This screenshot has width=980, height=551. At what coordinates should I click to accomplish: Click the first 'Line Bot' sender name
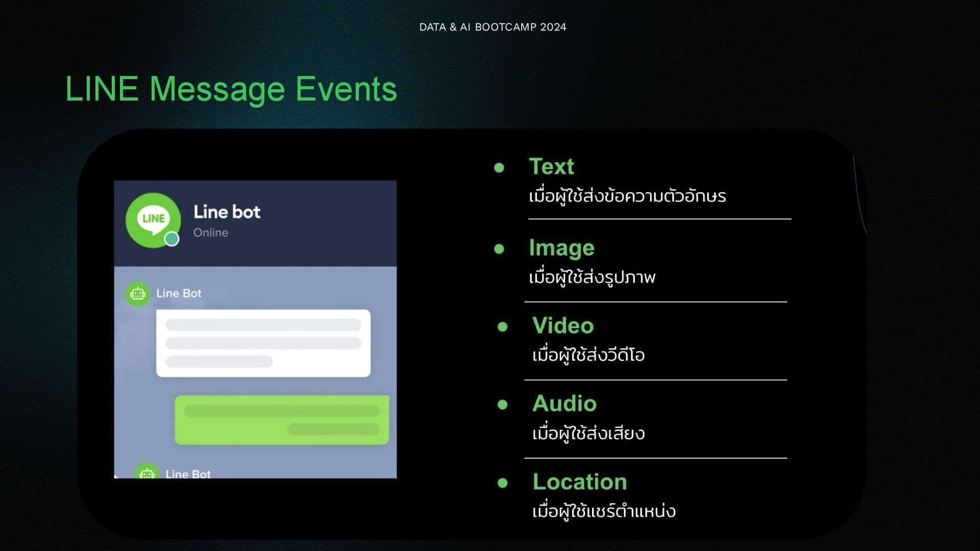[x=179, y=293]
